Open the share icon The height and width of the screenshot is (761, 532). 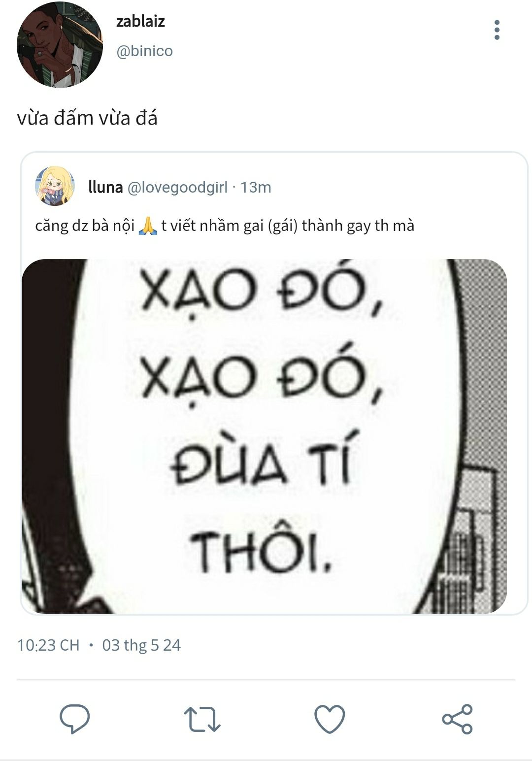[457, 719]
